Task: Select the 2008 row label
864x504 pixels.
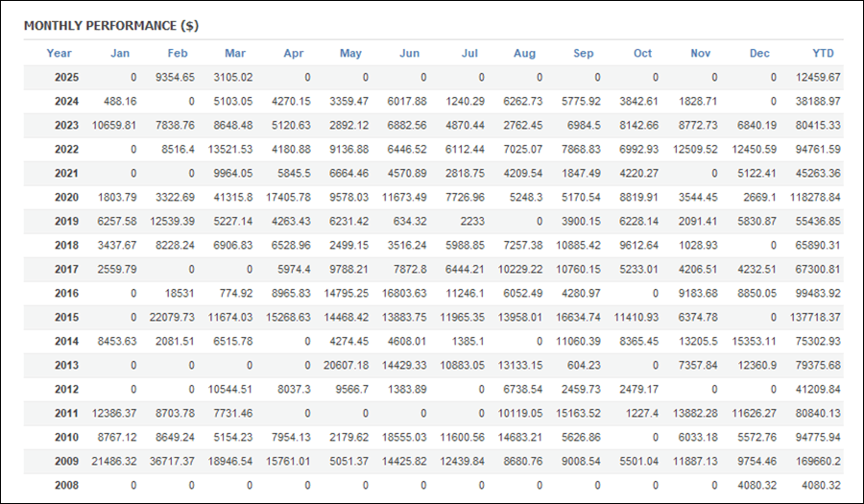Action: (x=66, y=485)
